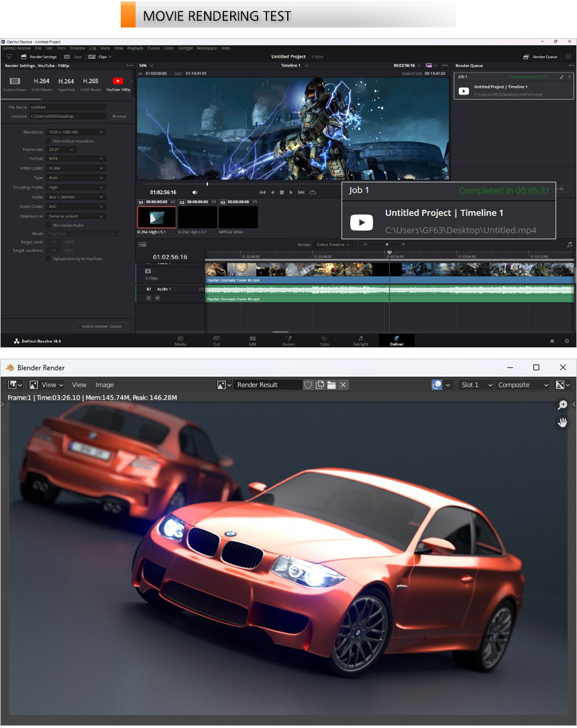Open the Color page icon
Image resolution: width=577 pixels, height=728 pixels.
point(324,340)
